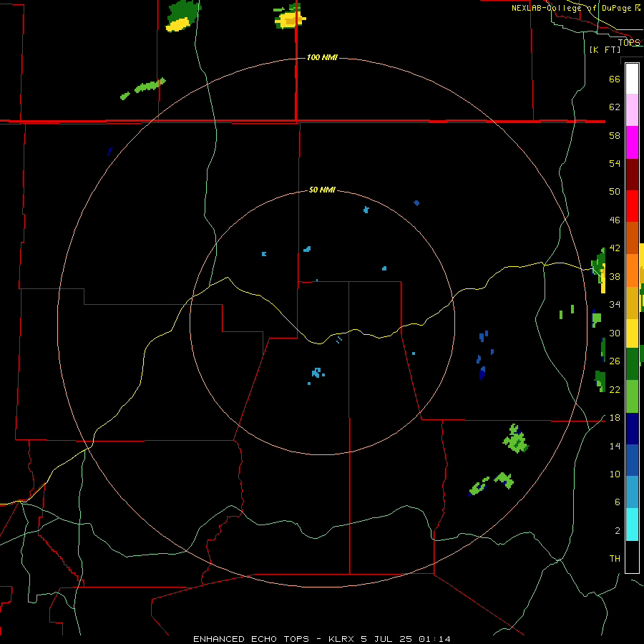644x644 pixels.
Task: Click the 'ENHANCED ECHO TOPS' title text
Action: (251, 639)
